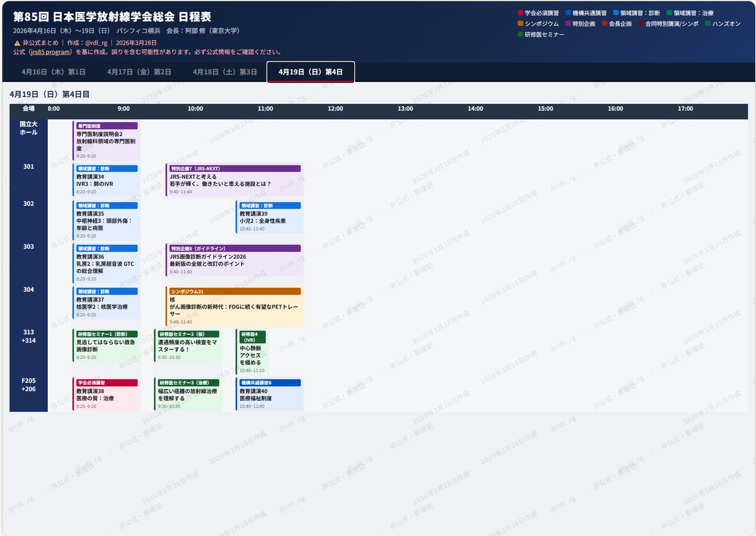Switch to 4月16日（木）第1日 tab

(53, 72)
